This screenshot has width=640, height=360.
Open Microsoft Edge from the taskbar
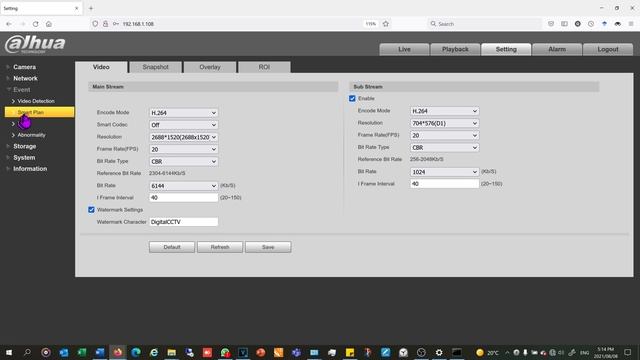click(x=136, y=352)
